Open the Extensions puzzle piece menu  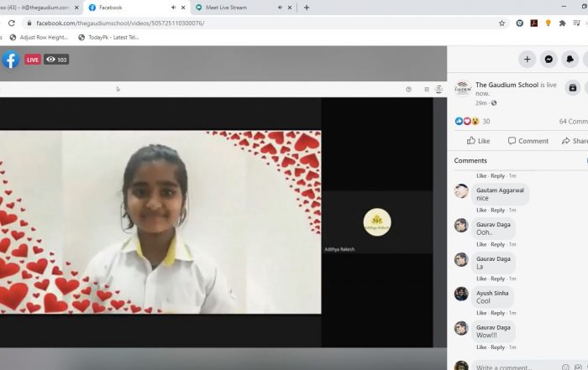point(562,23)
